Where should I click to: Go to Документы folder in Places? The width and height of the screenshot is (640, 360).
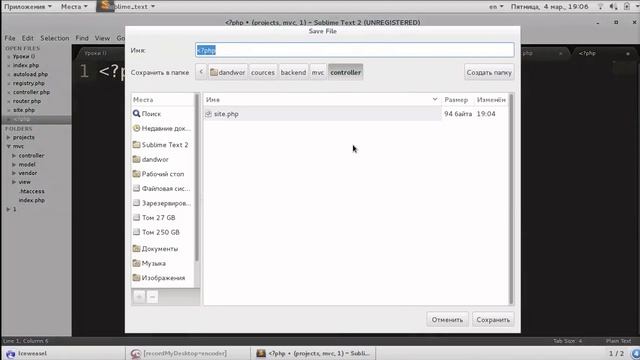point(156,249)
